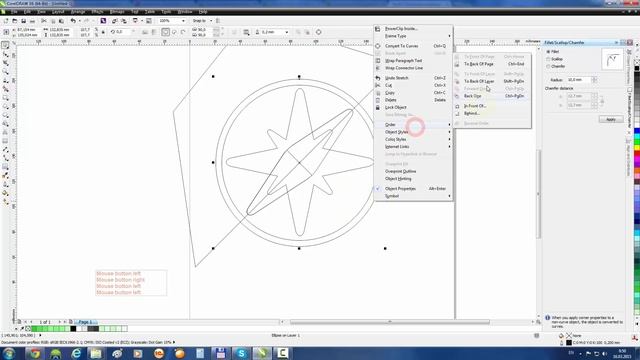The height and width of the screenshot is (360, 640).
Task: Switch to the Page 1 tab
Action: [x=85, y=322]
